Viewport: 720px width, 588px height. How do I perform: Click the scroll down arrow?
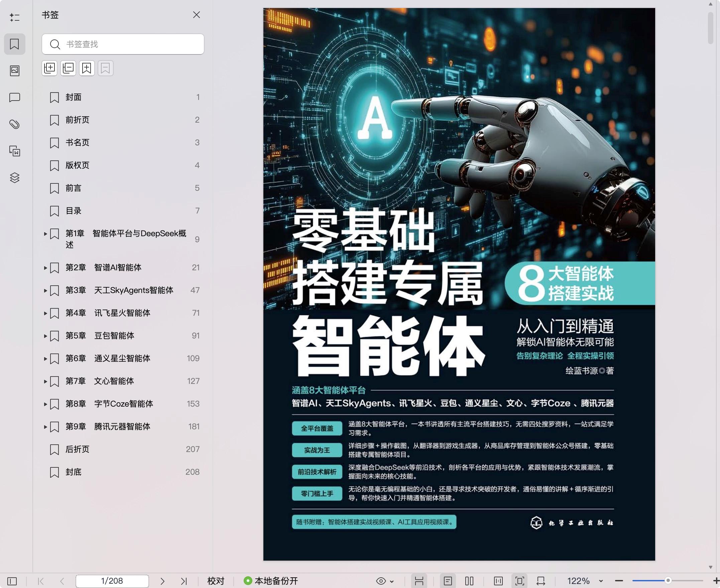pos(711,567)
